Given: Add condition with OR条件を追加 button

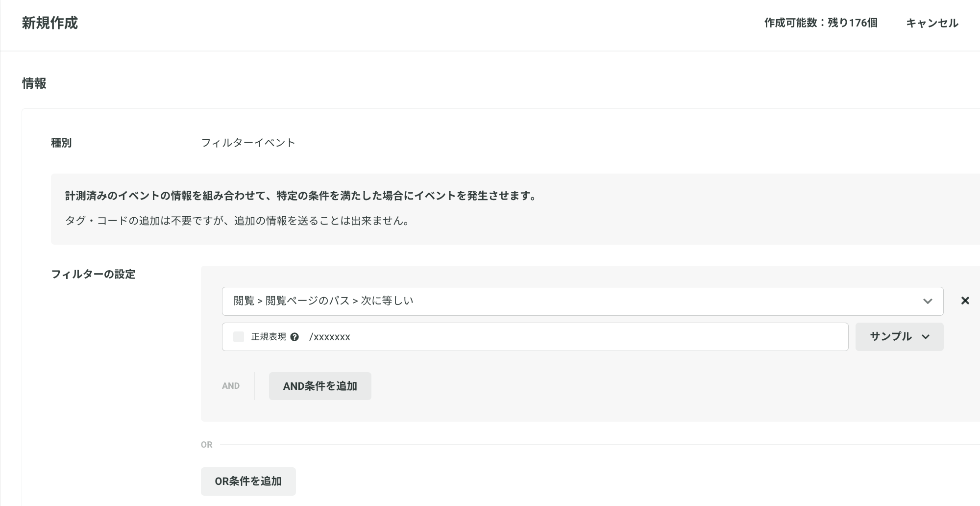Looking at the screenshot, I should click(x=248, y=481).
